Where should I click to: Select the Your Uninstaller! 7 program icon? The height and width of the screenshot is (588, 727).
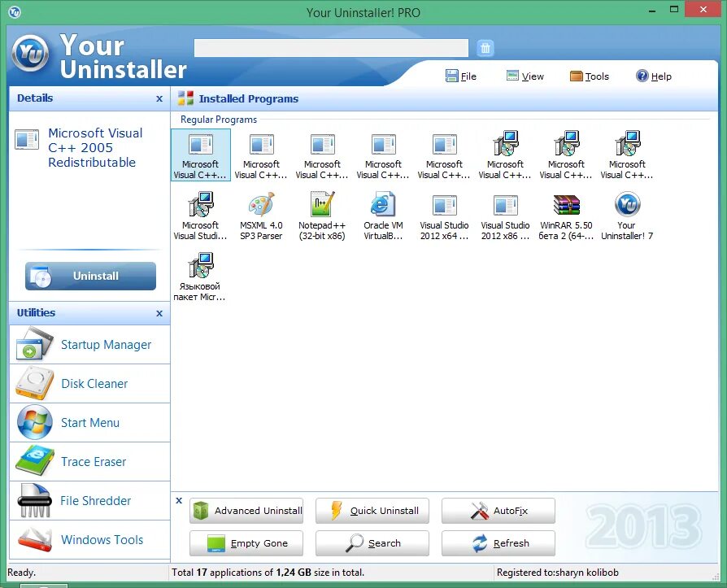point(627,216)
